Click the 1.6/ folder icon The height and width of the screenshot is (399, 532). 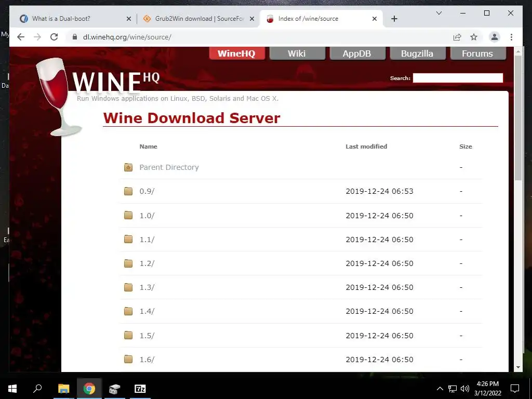(x=128, y=359)
